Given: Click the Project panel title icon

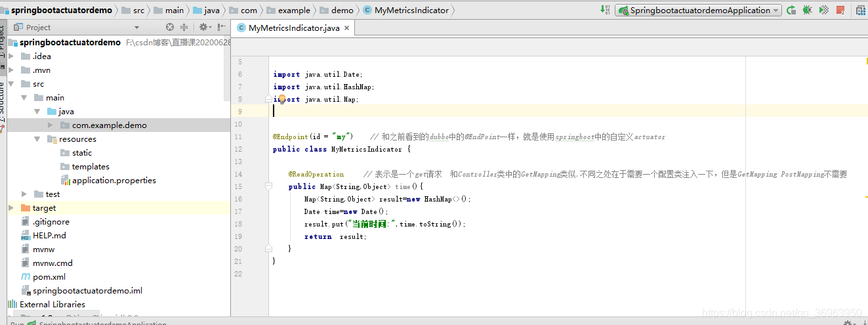Looking at the screenshot, I should pos(18,28).
